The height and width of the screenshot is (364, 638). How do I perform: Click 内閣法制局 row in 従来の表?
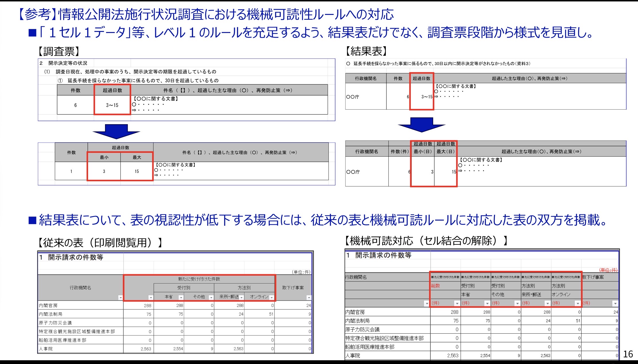click(x=175, y=314)
